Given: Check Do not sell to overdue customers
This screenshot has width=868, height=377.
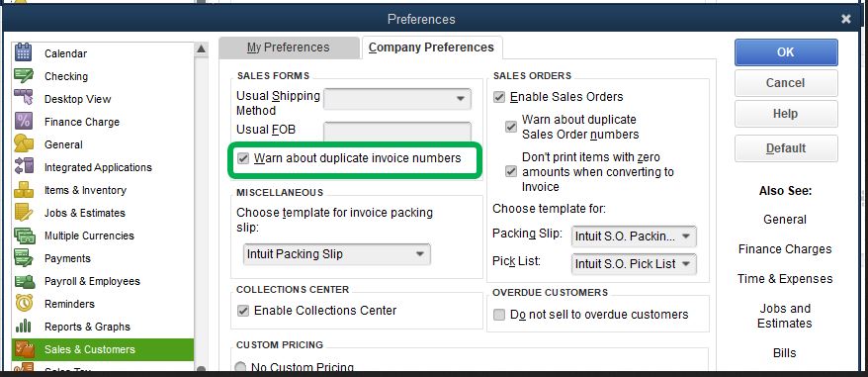Looking at the screenshot, I should click(x=499, y=315).
